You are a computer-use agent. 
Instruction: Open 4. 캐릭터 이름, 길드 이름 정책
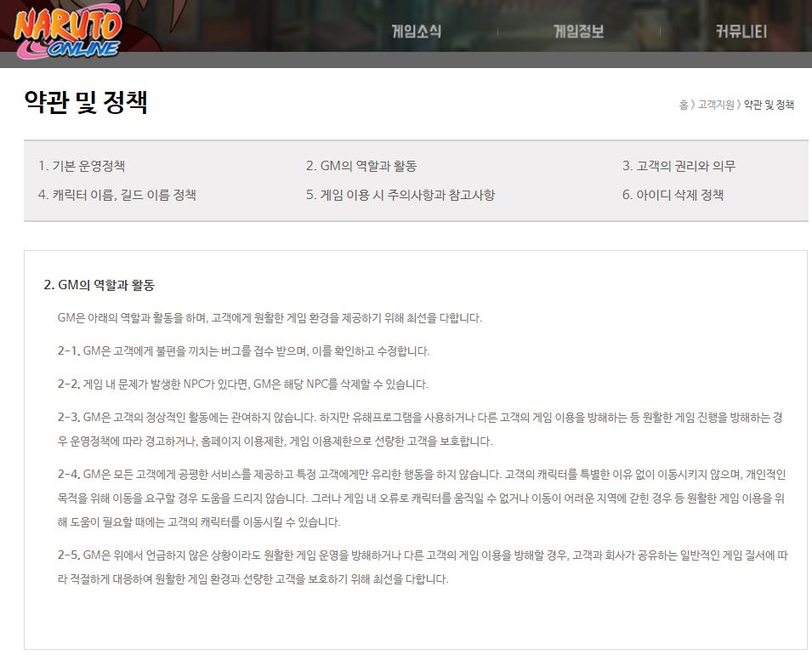(117, 195)
